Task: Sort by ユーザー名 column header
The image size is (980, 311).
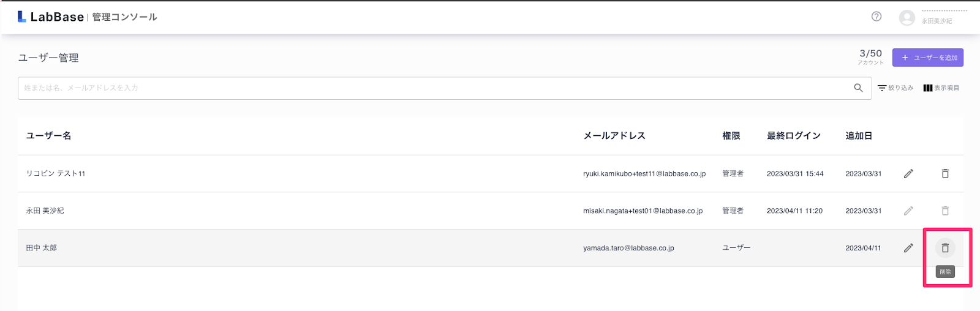Action: 48,136
